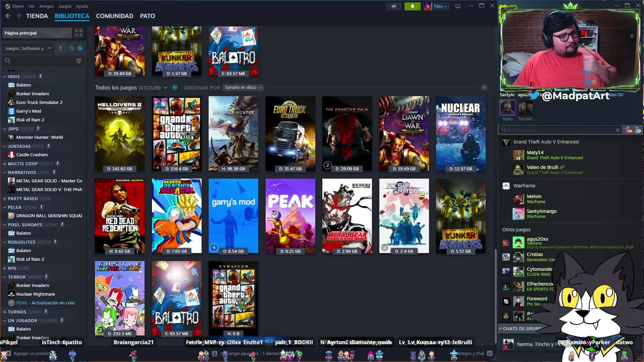Click Agregar un producto link
This screenshot has width=644, height=362.
point(28,353)
